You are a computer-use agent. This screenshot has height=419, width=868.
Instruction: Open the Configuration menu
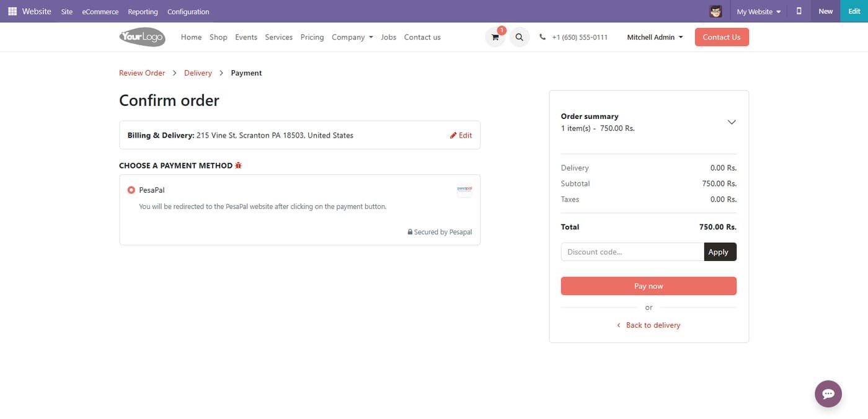tap(188, 12)
